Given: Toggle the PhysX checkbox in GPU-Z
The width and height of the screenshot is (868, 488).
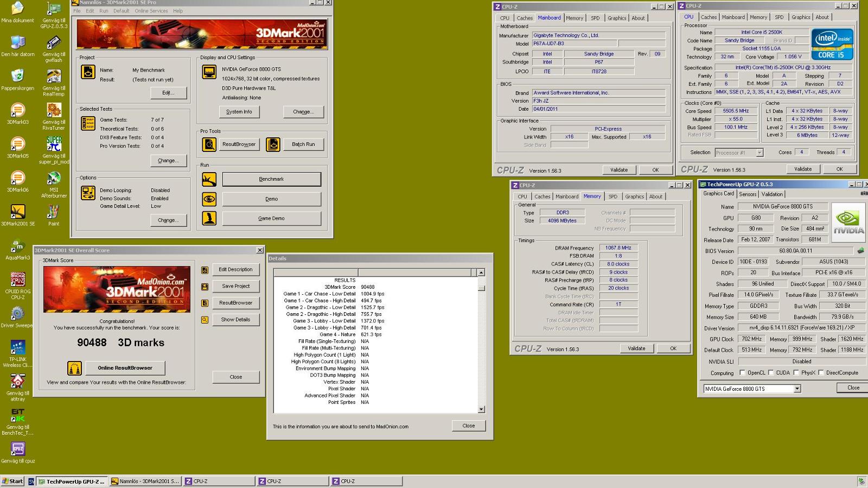Looking at the screenshot, I should point(796,373).
